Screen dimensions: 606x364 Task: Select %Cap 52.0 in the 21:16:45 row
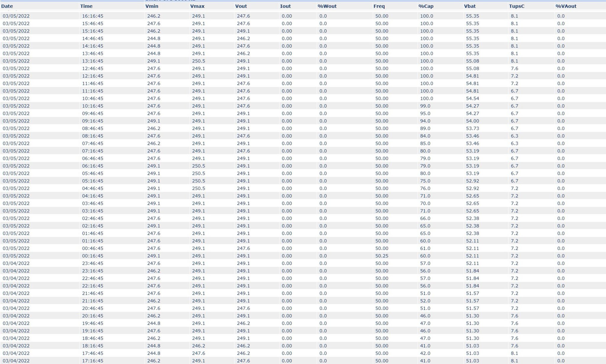click(x=425, y=301)
